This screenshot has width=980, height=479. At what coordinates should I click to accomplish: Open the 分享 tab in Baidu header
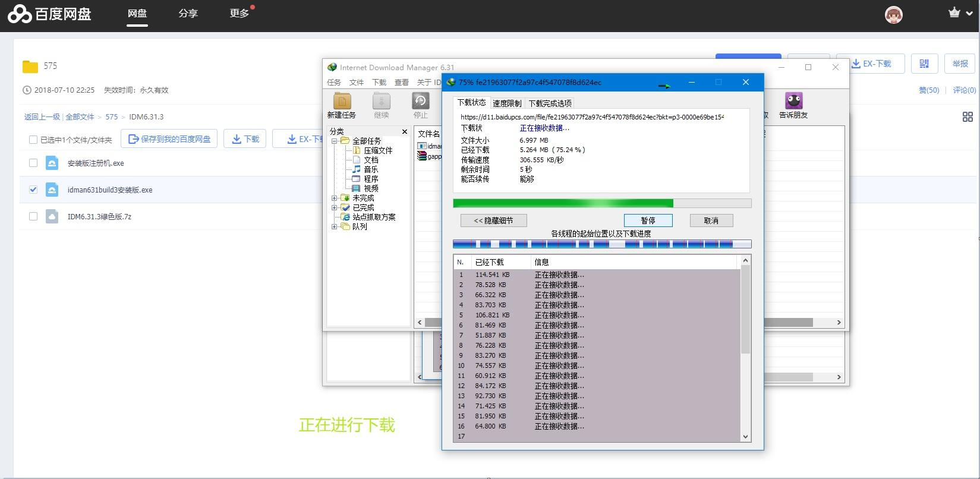click(188, 13)
